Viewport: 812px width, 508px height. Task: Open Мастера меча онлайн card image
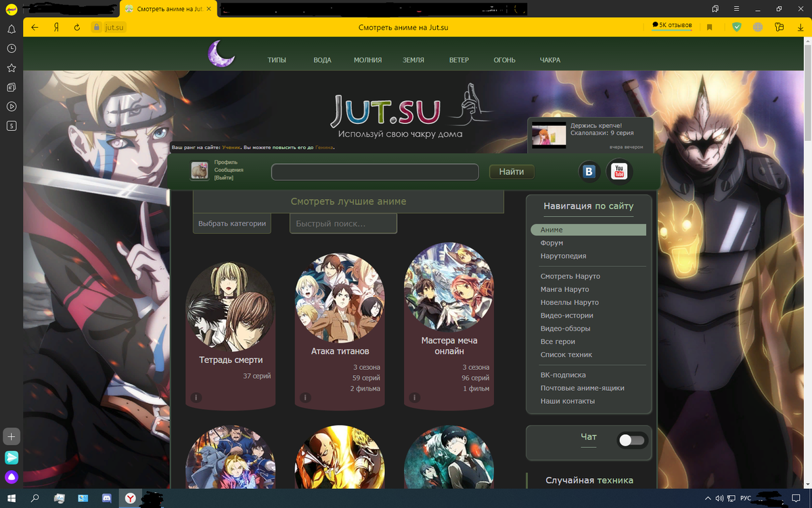point(449,288)
